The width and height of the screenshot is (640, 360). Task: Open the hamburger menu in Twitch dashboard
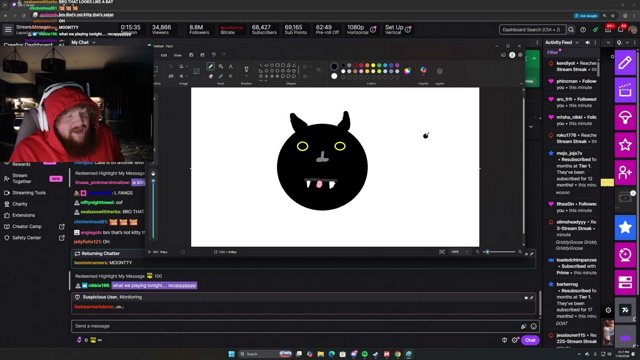point(8,29)
